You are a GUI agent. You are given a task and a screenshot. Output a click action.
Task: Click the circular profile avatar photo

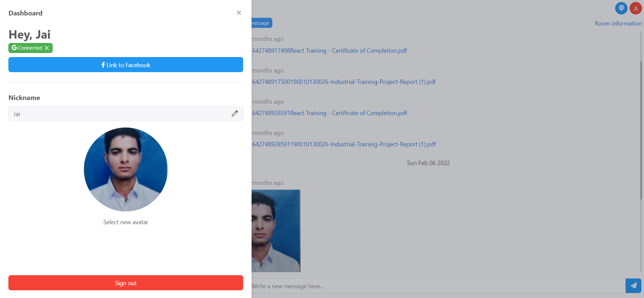tap(126, 169)
